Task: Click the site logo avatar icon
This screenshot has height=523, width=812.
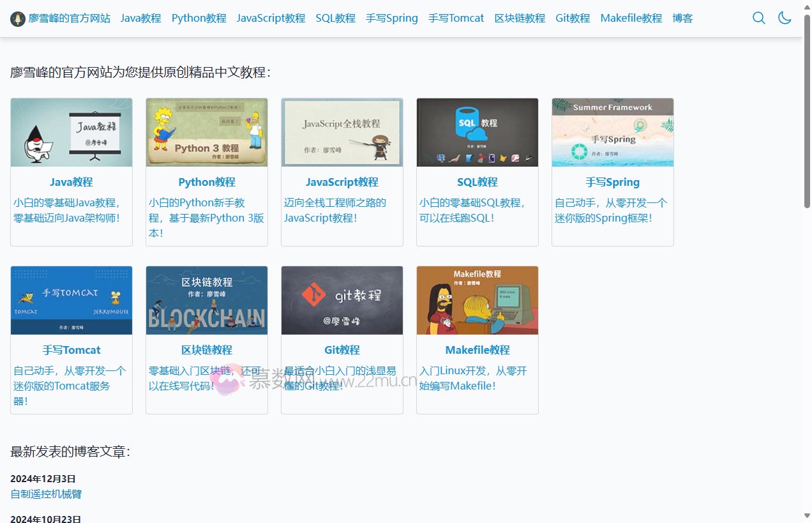Action: tap(18, 19)
